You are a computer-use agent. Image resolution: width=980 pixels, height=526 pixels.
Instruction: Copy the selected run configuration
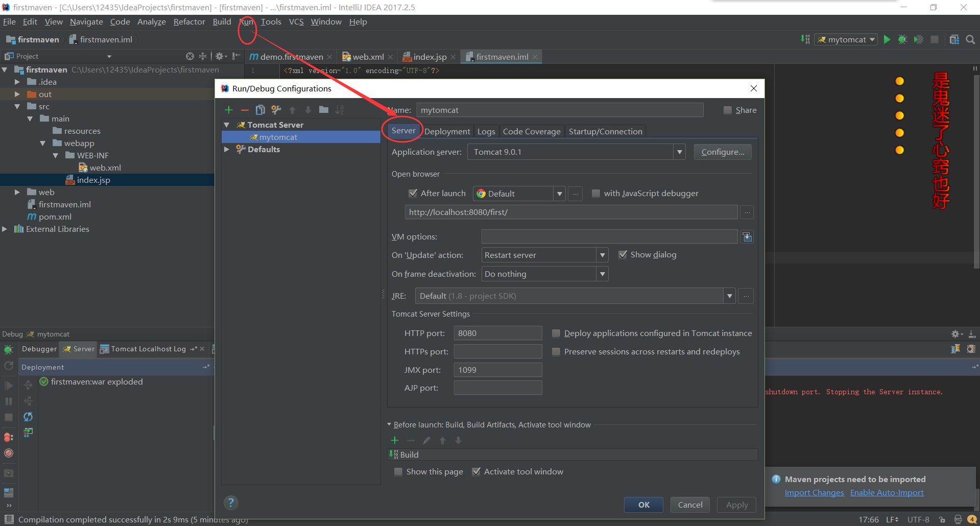point(260,110)
